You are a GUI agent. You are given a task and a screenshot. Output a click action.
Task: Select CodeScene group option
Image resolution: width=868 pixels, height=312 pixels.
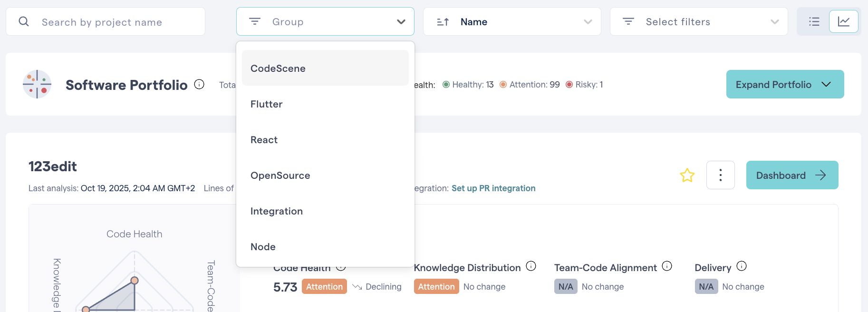point(325,68)
